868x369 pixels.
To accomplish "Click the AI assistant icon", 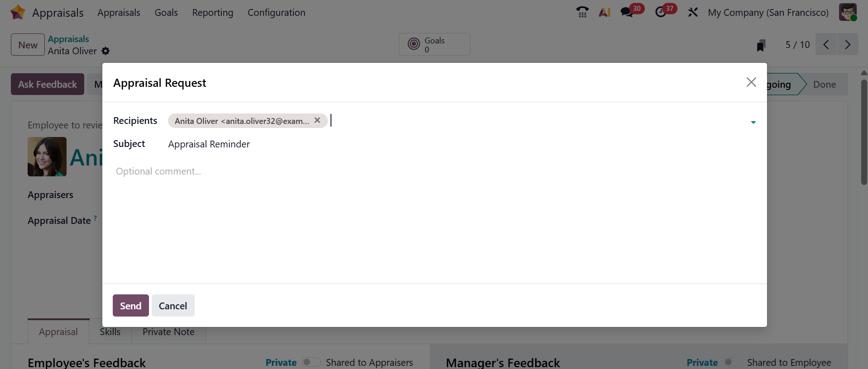I will [604, 12].
